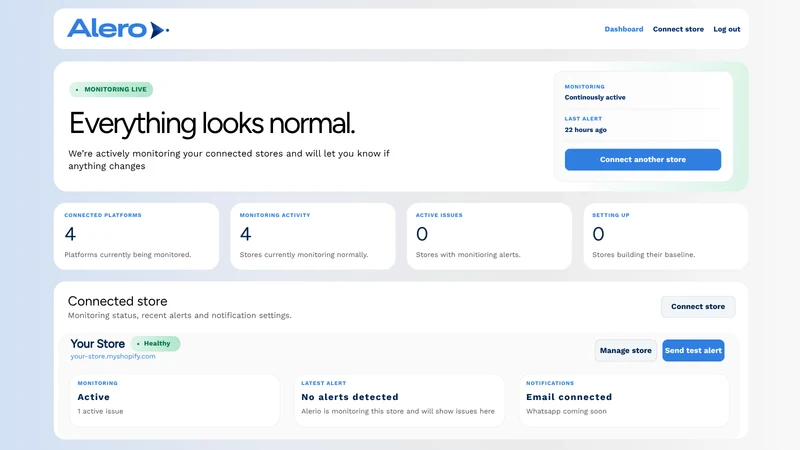Screen dimensions: 800x450
Task: Open Connect store in top navigation
Action: pos(678,29)
